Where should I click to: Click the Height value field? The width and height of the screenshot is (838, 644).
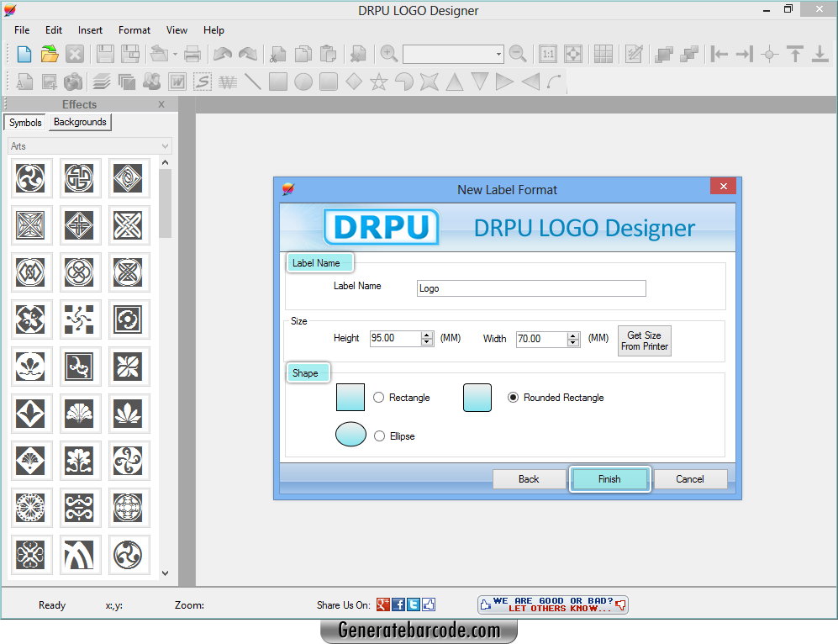(x=396, y=338)
